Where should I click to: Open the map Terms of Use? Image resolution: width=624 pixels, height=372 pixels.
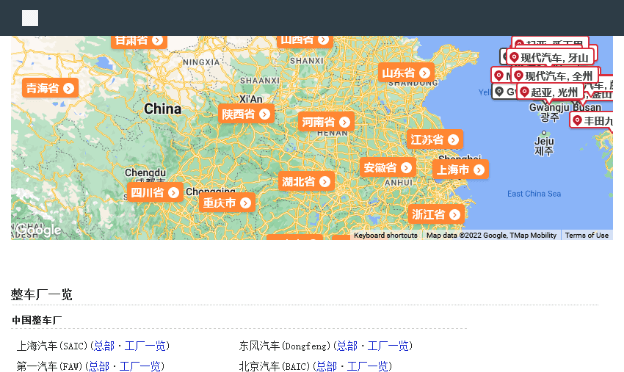click(x=587, y=235)
